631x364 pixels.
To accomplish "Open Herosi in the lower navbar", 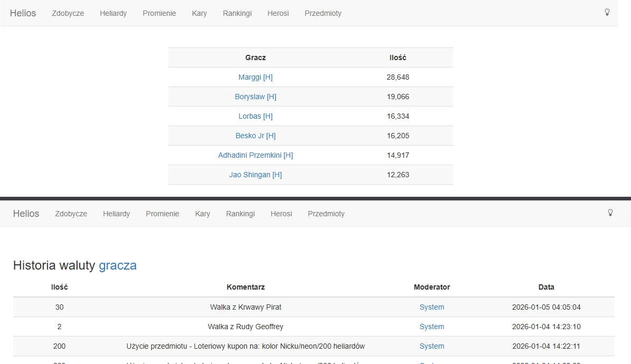I will (281, 214).
